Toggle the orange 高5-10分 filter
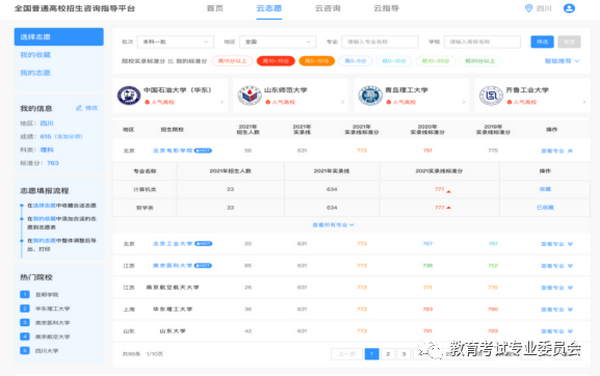 coord(316,61)
